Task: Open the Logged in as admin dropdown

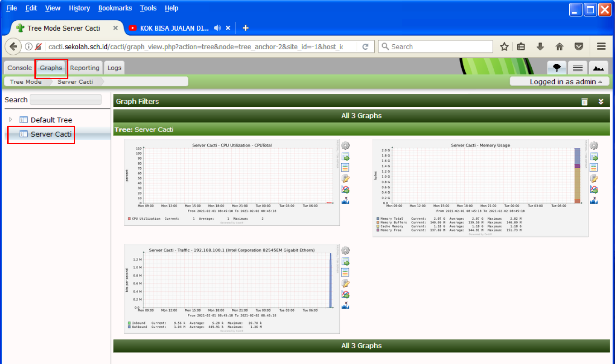Action: [566, 81]
